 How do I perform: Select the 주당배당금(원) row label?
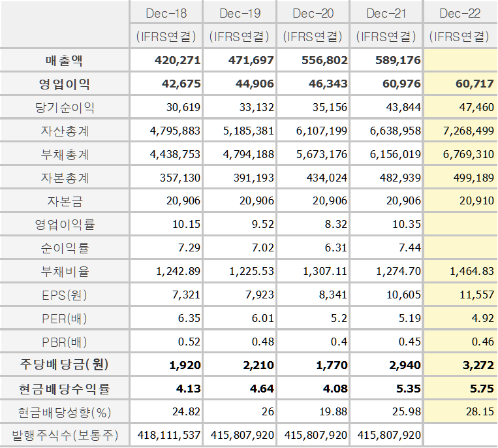click(65, 365)
